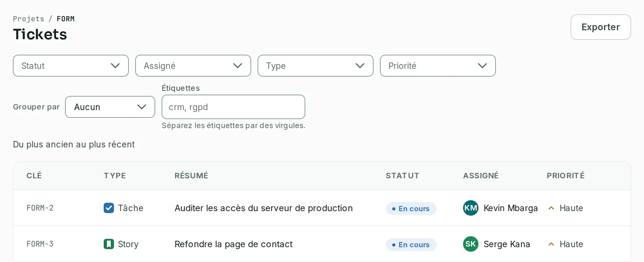Click the Story type label in FORM-3 row
The image size is (644, 262).
click(x=128, y=244)
